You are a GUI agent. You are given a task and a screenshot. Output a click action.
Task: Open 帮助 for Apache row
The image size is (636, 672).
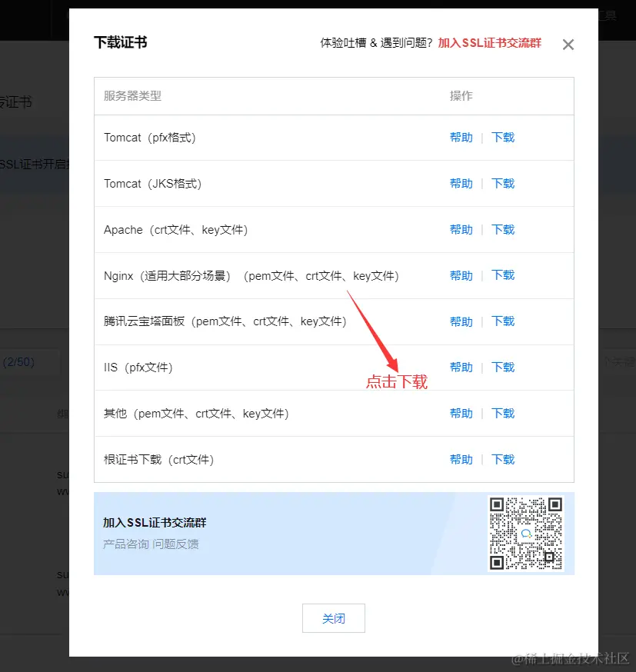pyautogui.click(x=461, y=230)
